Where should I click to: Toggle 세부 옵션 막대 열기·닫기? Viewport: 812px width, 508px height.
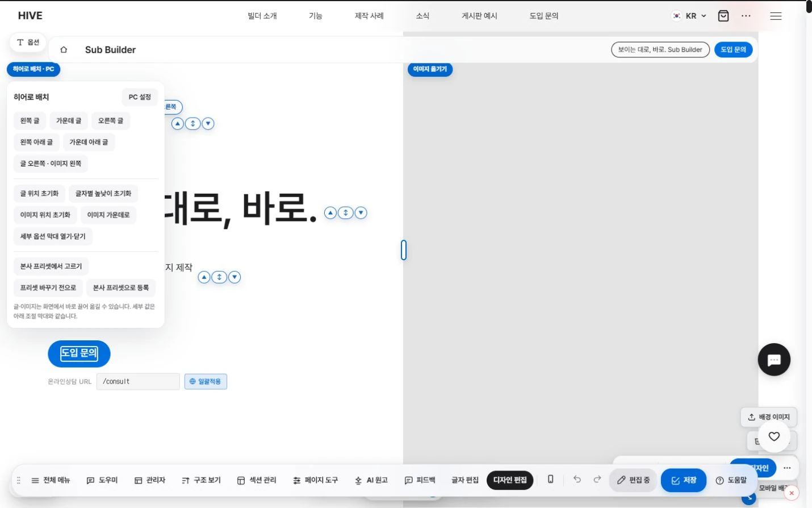click(x=53, y=236)
